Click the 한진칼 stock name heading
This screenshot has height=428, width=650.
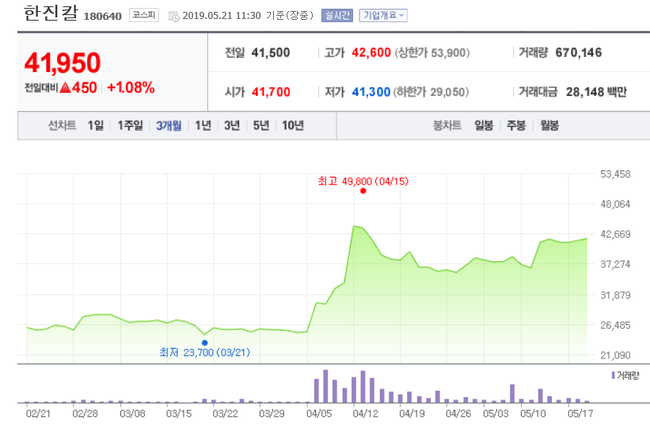tap(51, 13)
